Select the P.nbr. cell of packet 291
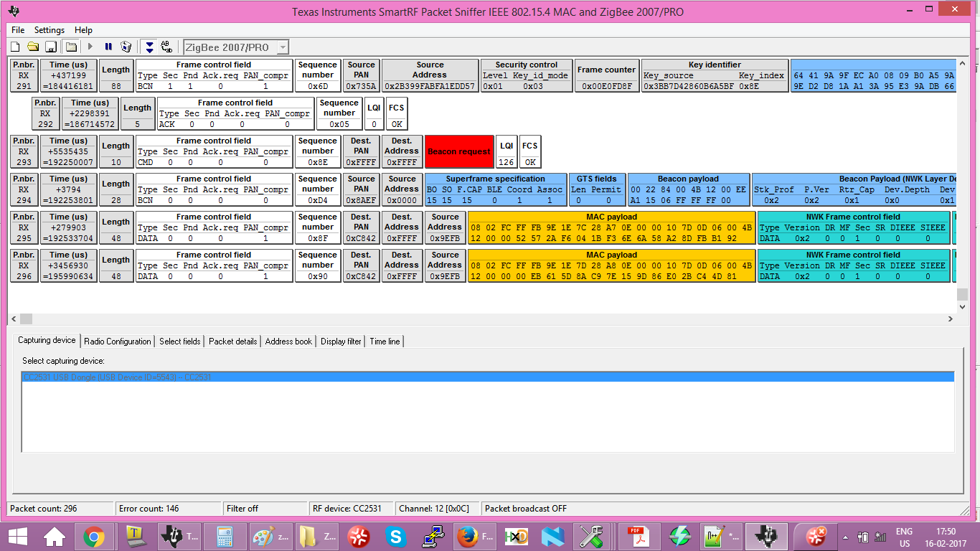The width and height of the screenshot is (980, 551). tap(24, 75)
